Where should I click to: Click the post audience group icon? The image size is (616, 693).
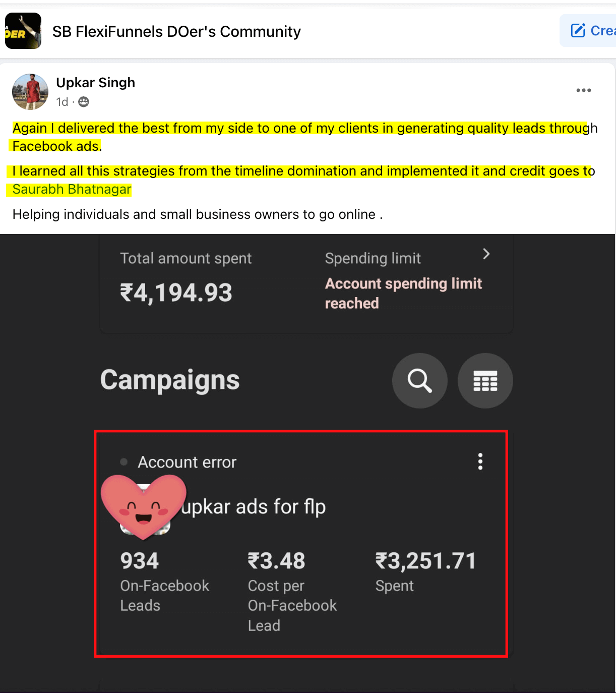84,102
